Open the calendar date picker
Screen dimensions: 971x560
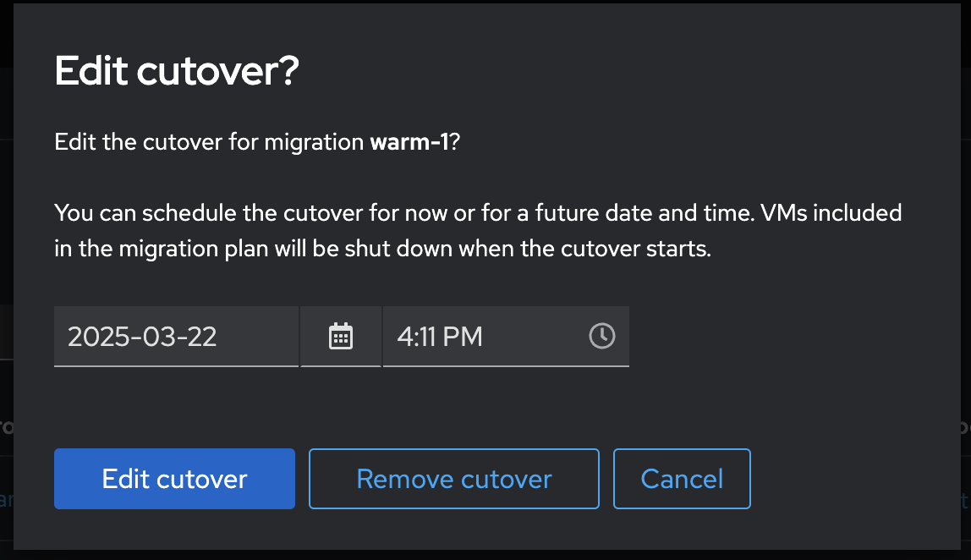click(340, 337)
